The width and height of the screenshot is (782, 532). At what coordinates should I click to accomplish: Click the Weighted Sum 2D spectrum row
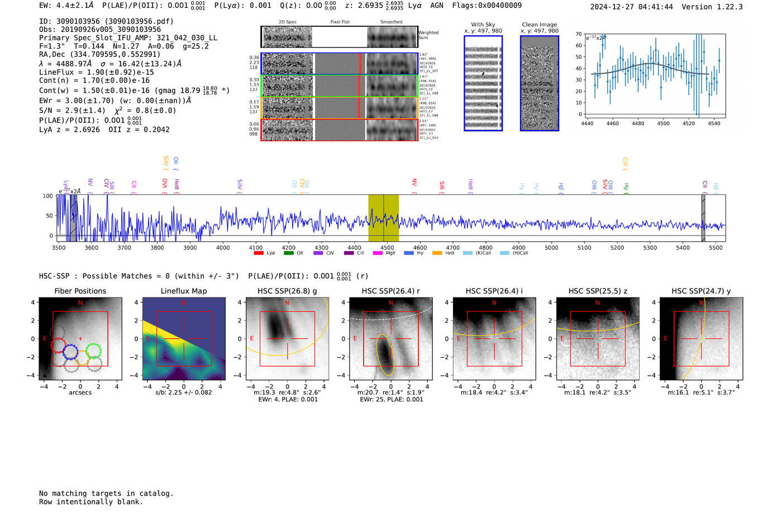(339, 37)
